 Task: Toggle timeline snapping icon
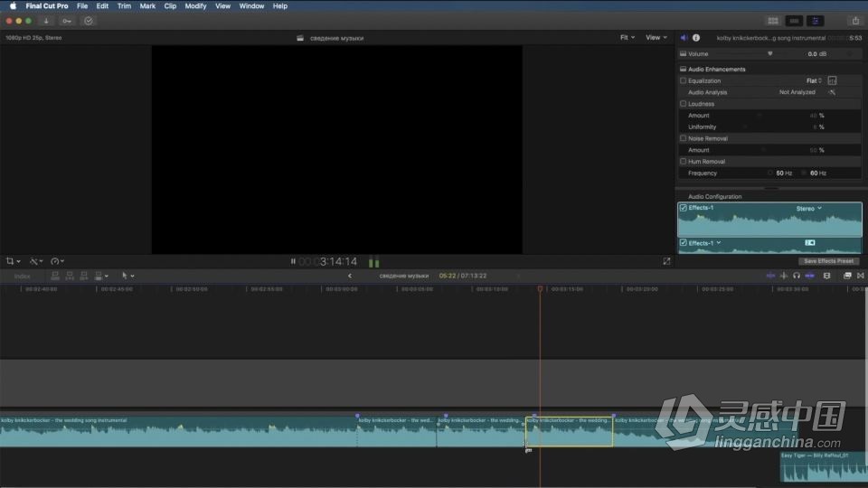[809, 276]
